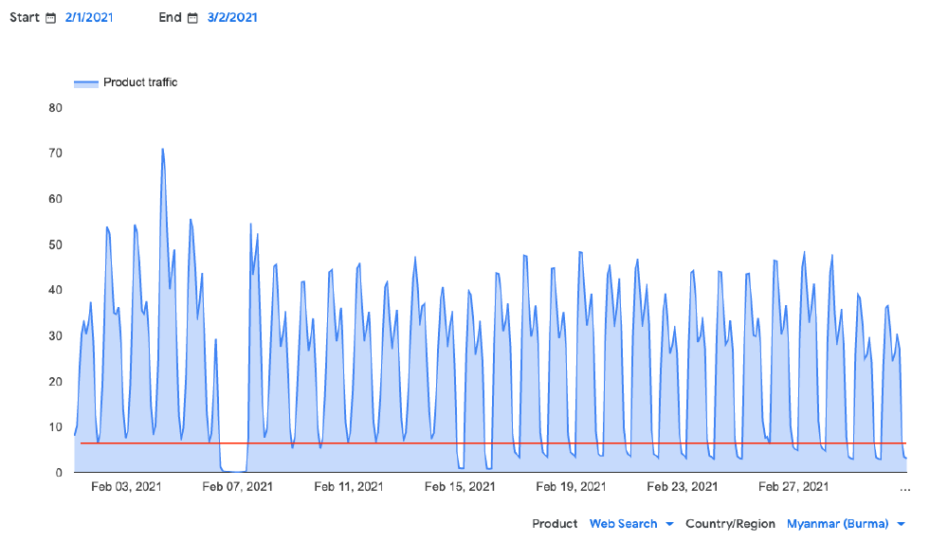Open the End date picker via its calendar icon
This screenshot has height=560, width=948.
pyautogui.click(x=192, y=17)
